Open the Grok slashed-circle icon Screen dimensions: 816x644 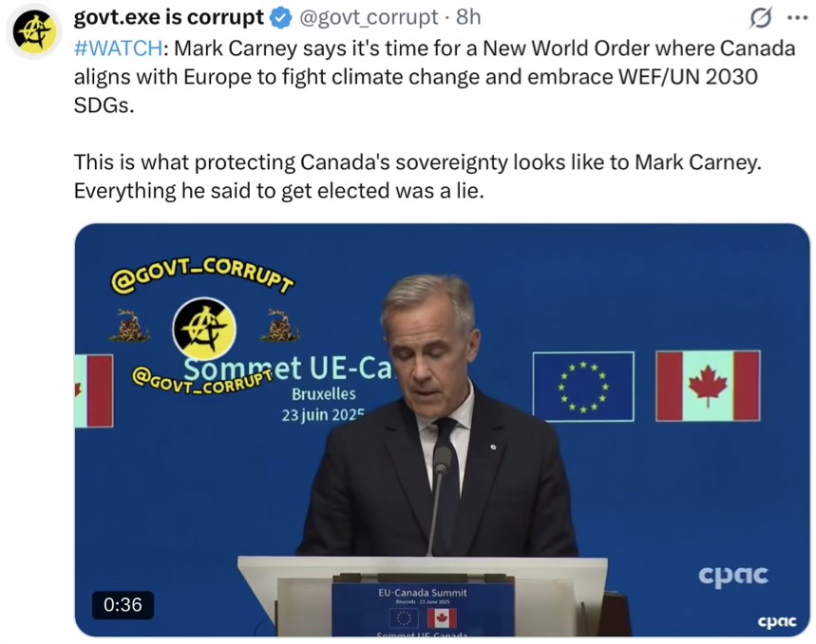pyautogui.click(x=761, y=18)
